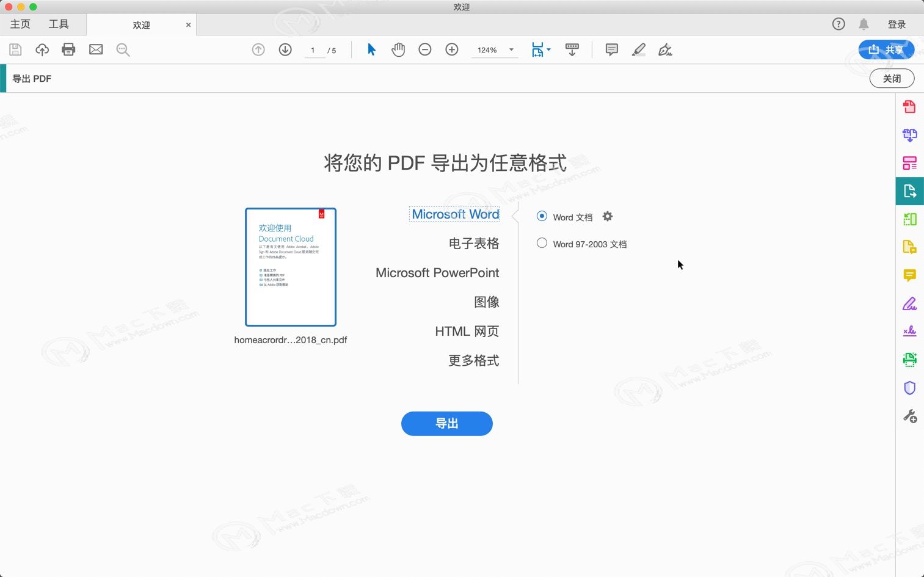
Task: Go to next page arrow
Action: click(285, 50)
